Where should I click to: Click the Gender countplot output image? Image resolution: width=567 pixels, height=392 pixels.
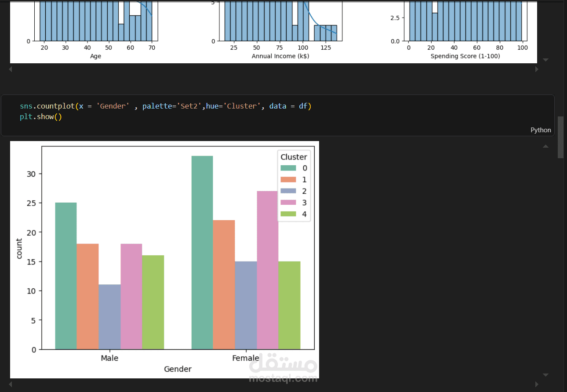[x=164, y=260]
